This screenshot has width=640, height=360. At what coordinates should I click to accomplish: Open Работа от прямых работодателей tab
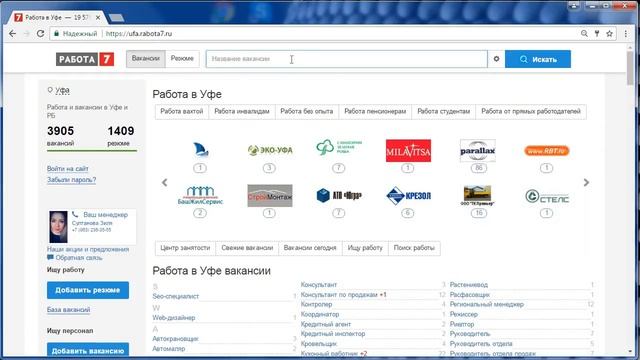pos(531,111)
